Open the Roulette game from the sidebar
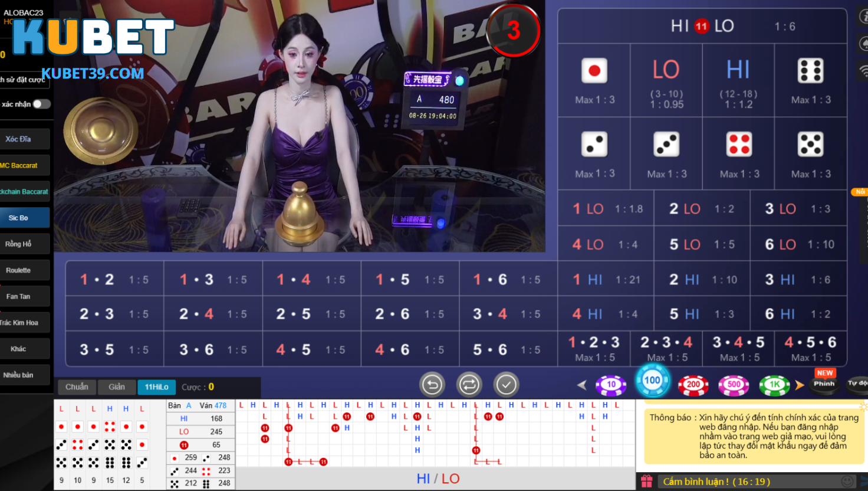868x491 pixels. (x=25, y=270)
